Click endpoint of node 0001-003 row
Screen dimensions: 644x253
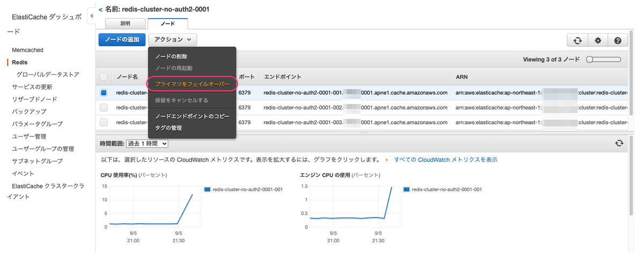coord(355,122)
